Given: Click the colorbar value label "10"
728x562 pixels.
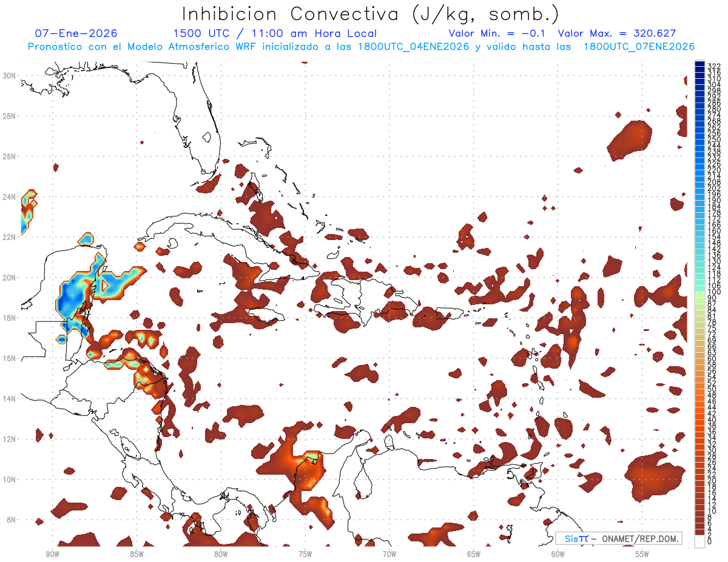Looking at the screenshot, I should coord(712,512).
